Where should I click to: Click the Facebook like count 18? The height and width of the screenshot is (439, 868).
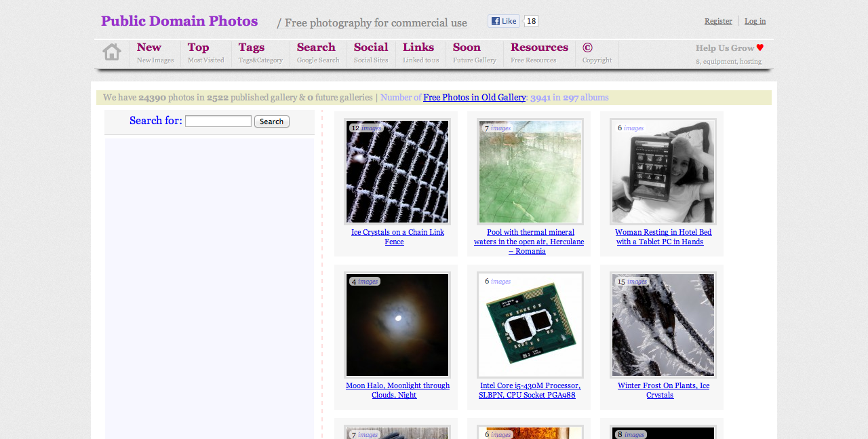pos(531,21)
